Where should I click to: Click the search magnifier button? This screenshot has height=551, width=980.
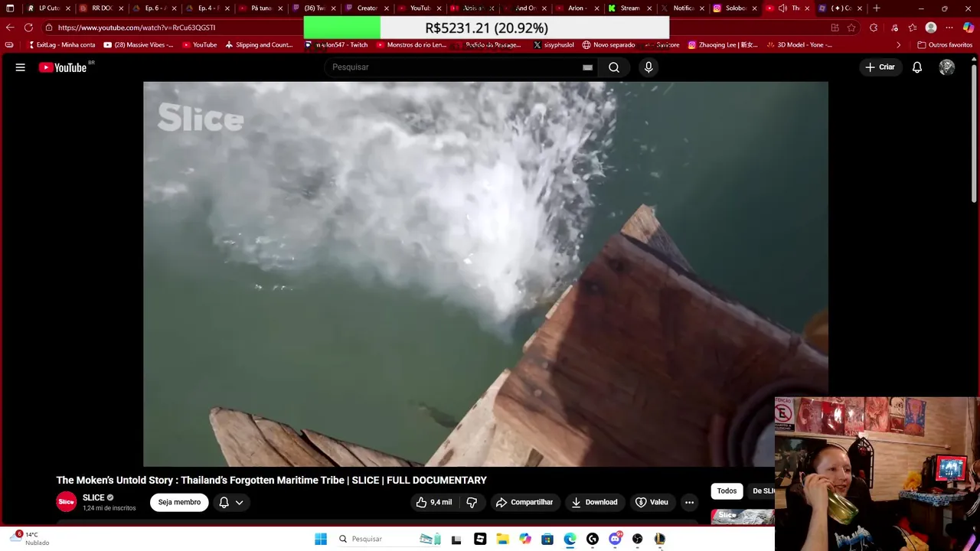coord(614,67)
